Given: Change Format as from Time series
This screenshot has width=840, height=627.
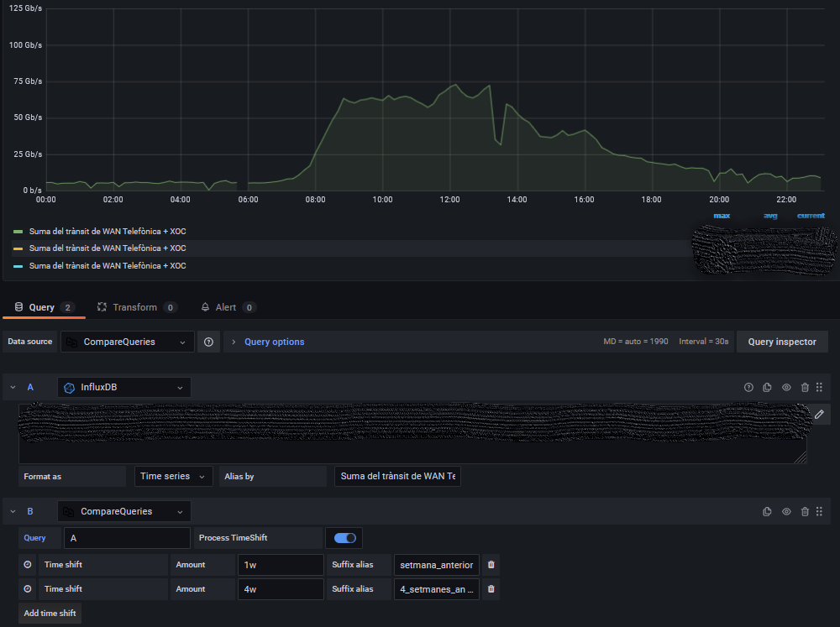Looking at the screenshot, I should pyautogui.click(x=173, y=476).
